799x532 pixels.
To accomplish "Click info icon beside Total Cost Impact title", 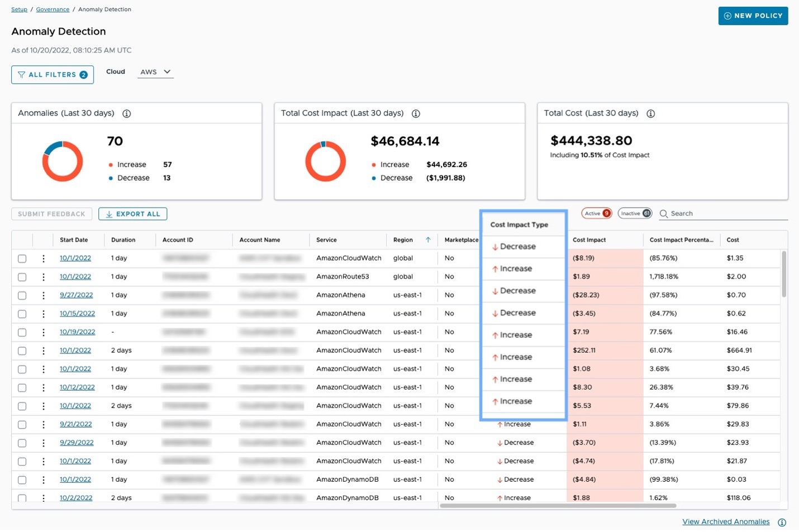I will pos(416,113).
